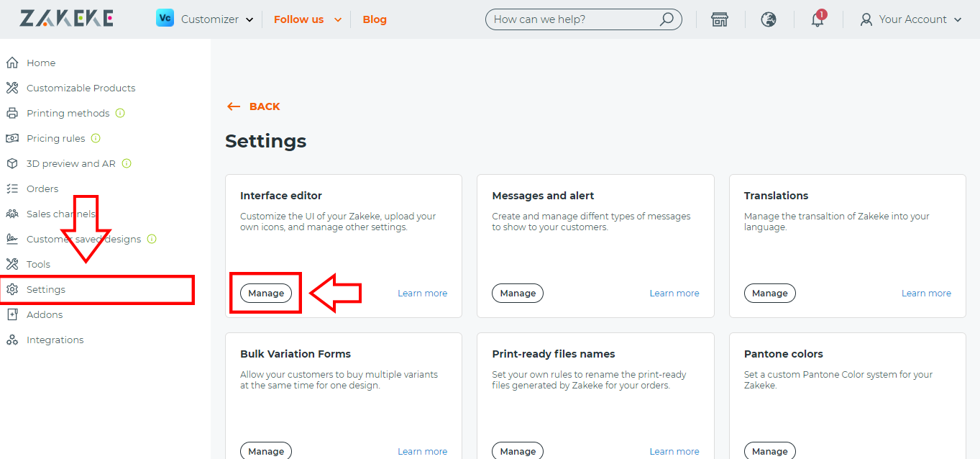Click the info icon beside Customer saved designs
This screenshot has width=980, height=459.
point(152,239)
